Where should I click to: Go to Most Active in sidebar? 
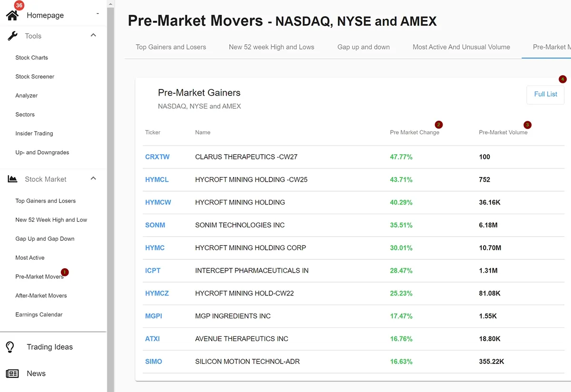pos(30,258)
